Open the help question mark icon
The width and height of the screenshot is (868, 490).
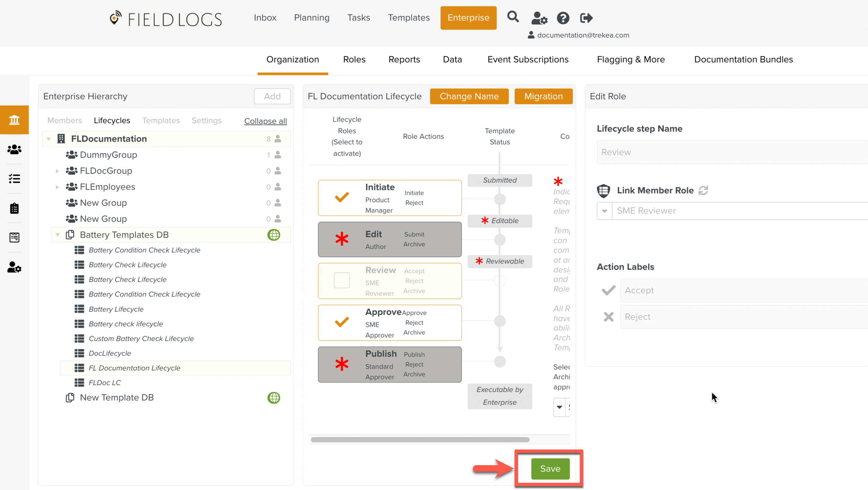[x=563, y=18]
